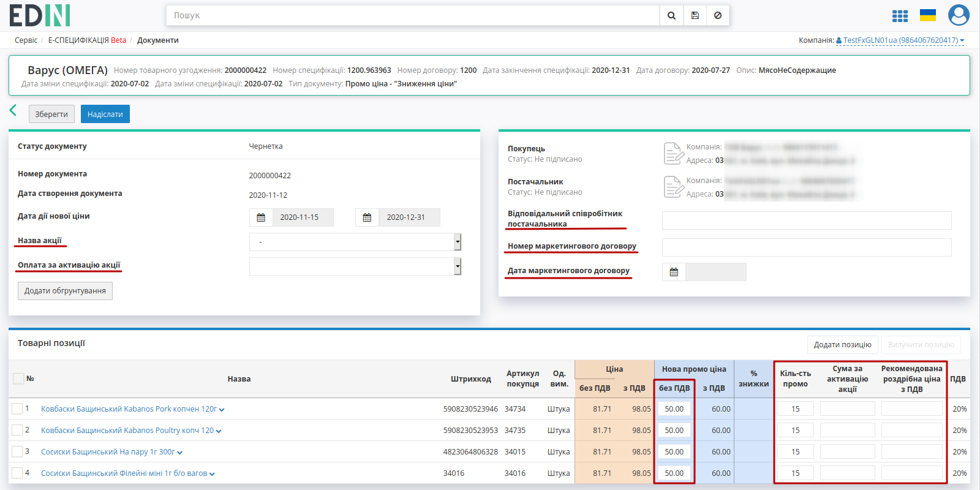Click article number 34735 cell

[x=515, y=430]
